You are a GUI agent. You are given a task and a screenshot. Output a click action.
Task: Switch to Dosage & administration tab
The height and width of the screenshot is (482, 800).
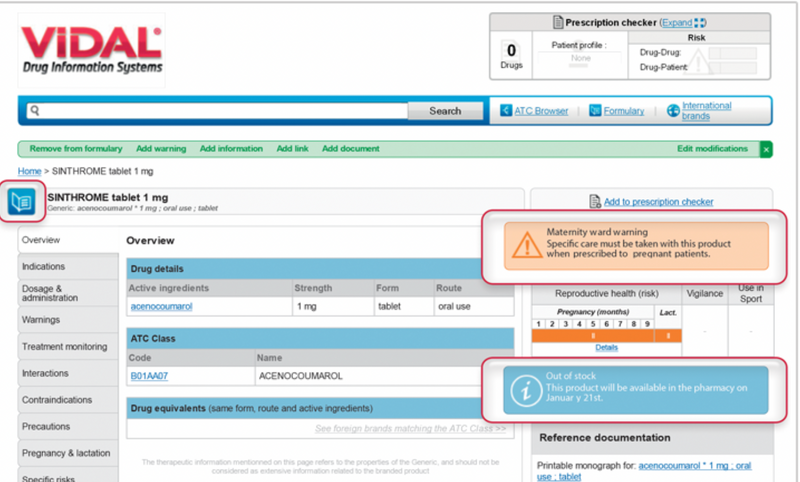coord(68,293)
